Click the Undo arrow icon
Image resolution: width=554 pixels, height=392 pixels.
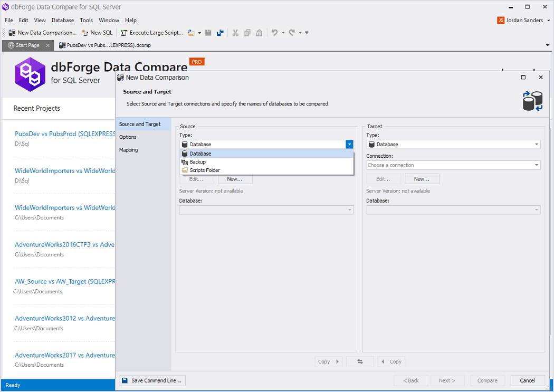click(x=274, y=33)
